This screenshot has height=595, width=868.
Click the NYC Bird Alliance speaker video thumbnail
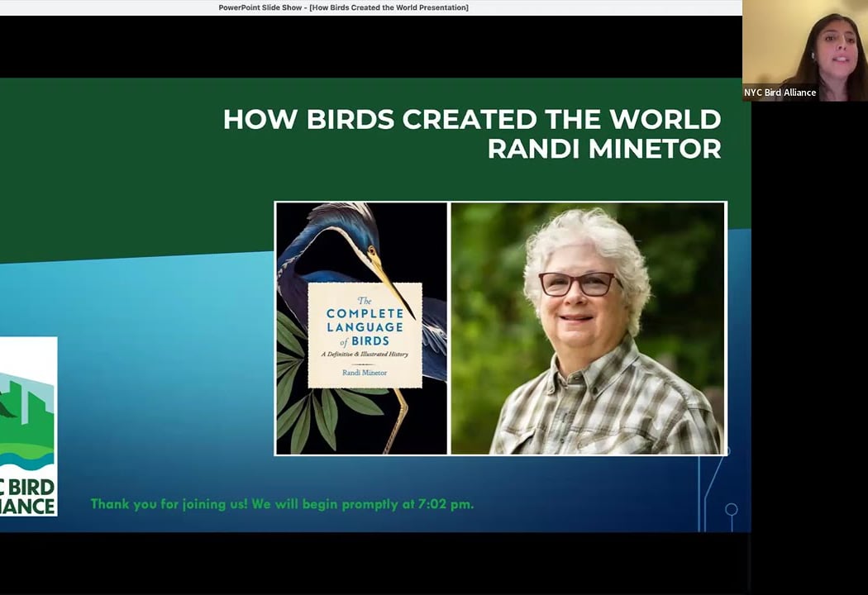(x=805, y=50)
